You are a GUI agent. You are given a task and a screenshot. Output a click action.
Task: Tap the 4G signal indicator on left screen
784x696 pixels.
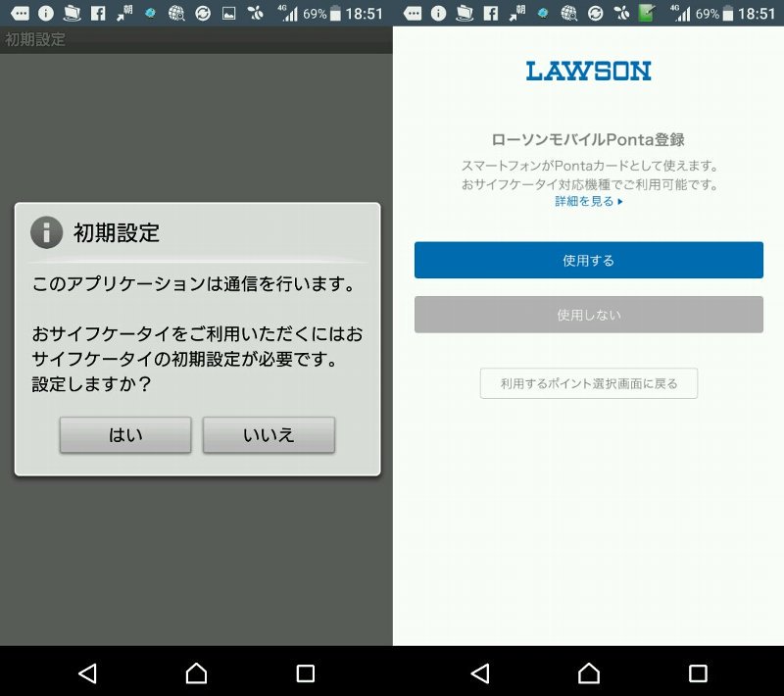click(288, 14)
